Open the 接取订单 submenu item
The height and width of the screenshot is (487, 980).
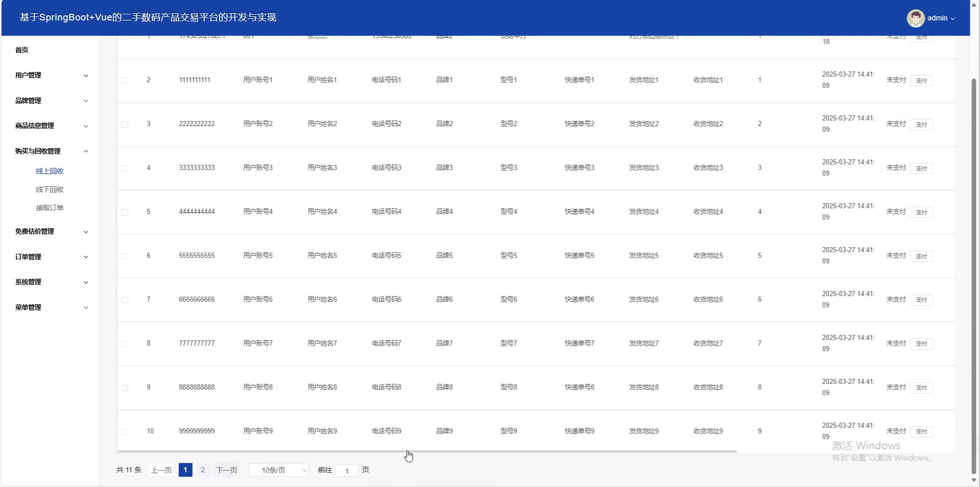point(50,208)
